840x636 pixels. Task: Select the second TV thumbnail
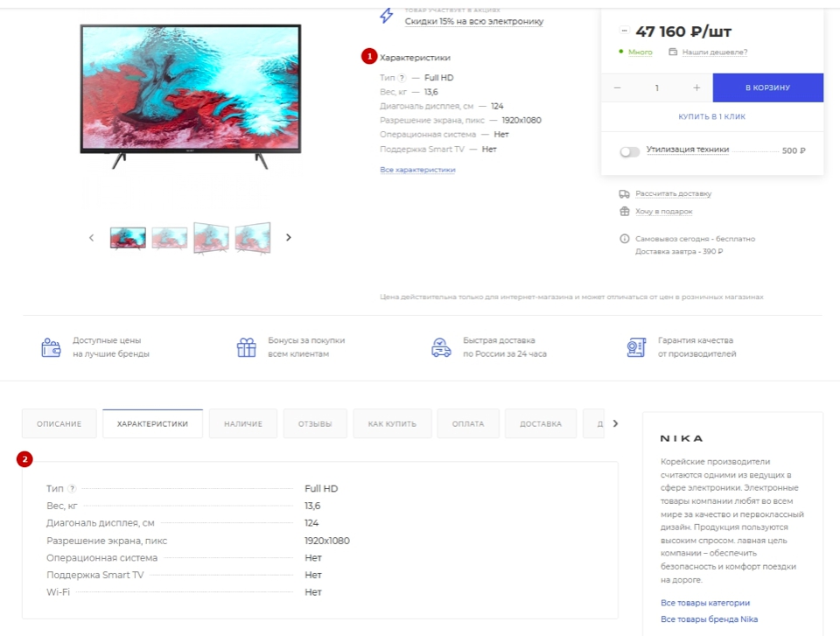pyautogui.click(x=169, y=238)
